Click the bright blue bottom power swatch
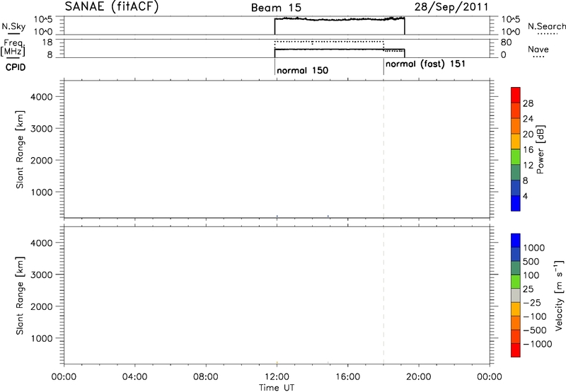Screen dimensions: 566x392 coord(516,203)
